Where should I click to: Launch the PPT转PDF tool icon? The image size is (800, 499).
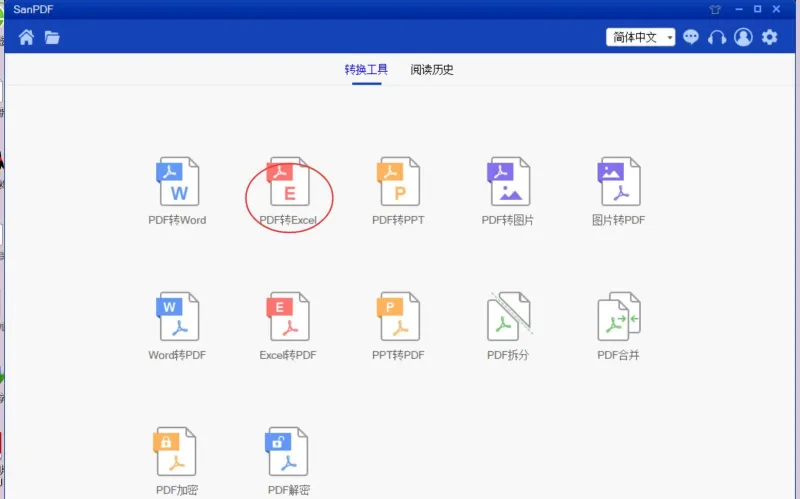coord(398,316)
